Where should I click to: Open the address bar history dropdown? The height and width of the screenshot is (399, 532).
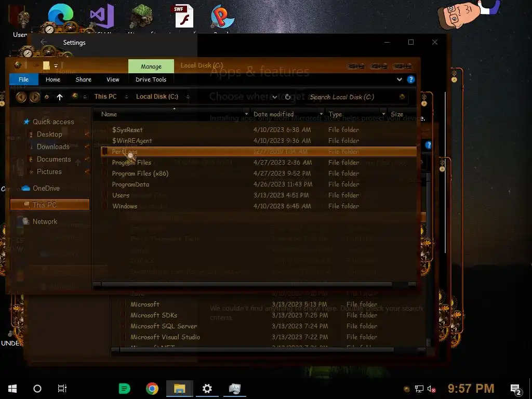(x=274, y=97)
